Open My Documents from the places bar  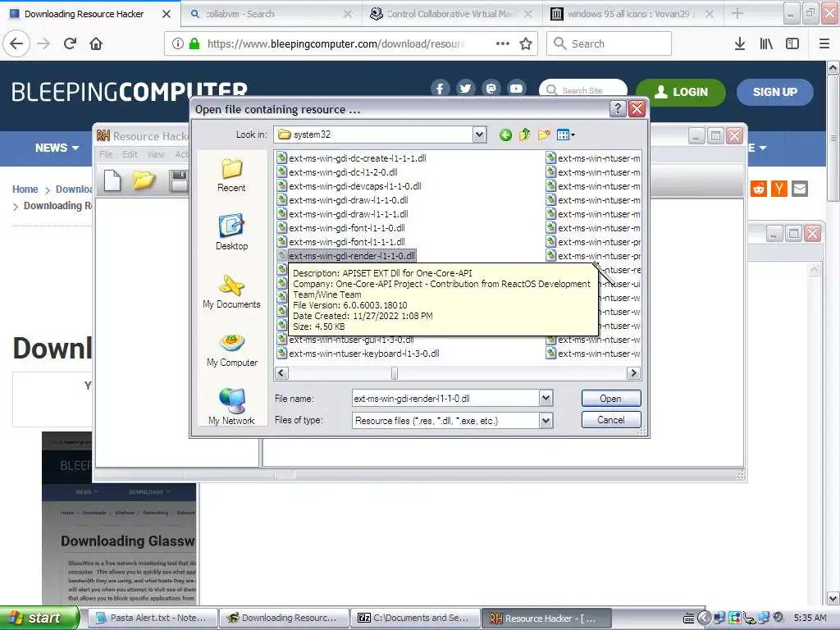click(x=231, y=291)
